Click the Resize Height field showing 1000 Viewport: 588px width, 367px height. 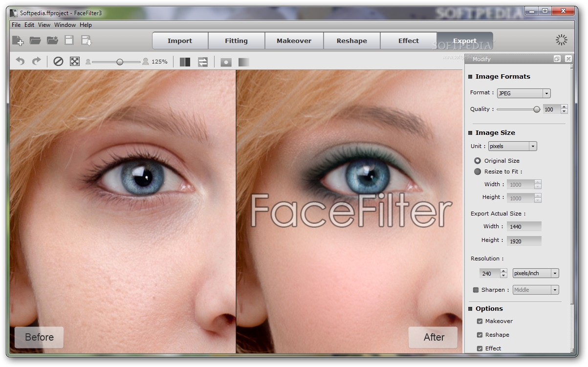pos(521,198)
